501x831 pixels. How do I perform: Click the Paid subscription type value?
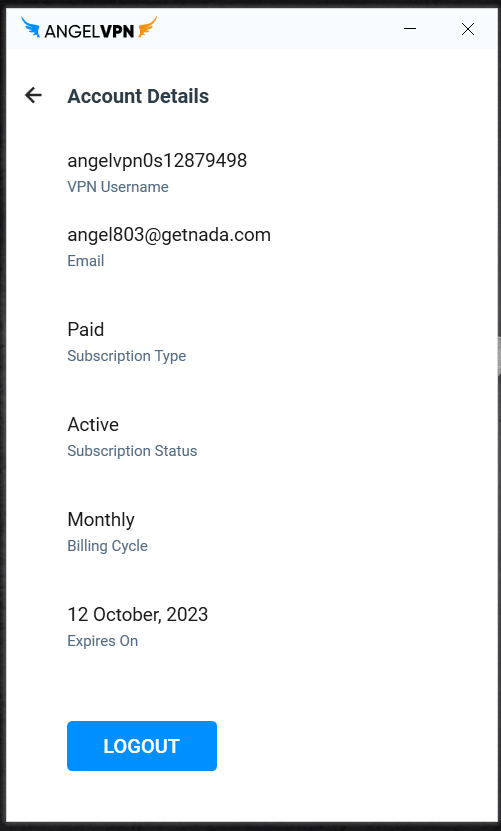coord(85,330)
